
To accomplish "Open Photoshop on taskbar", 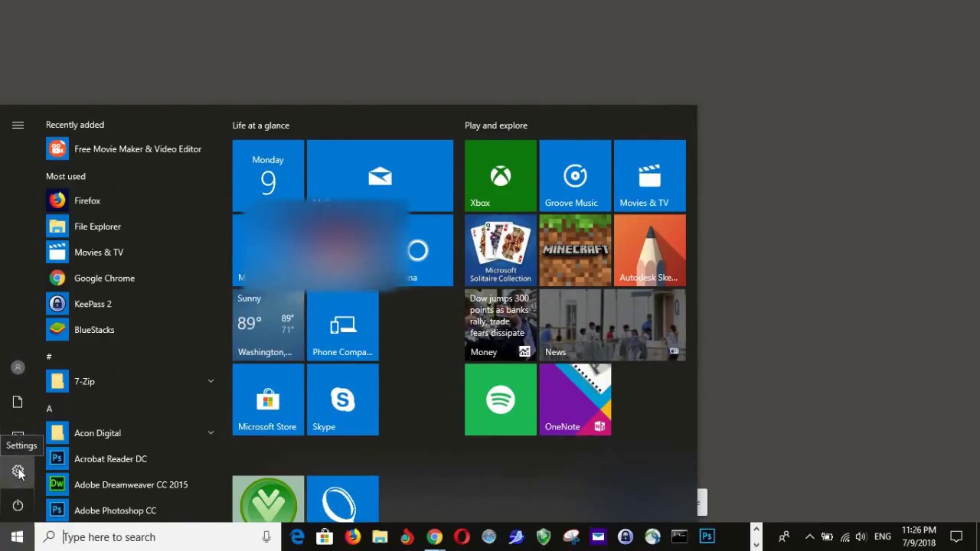I will coord(707,537).
